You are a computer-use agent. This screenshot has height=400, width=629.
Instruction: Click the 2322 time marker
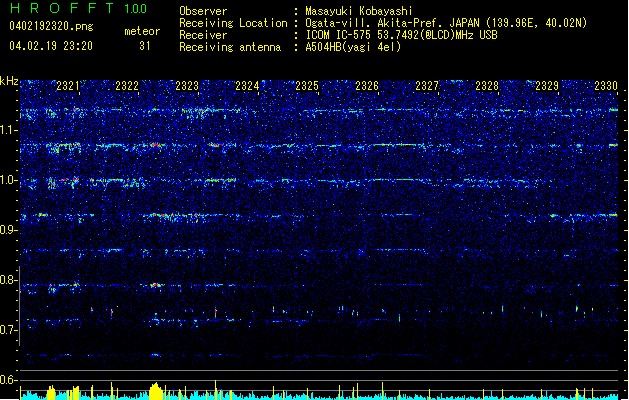click(x=127, y=86)
